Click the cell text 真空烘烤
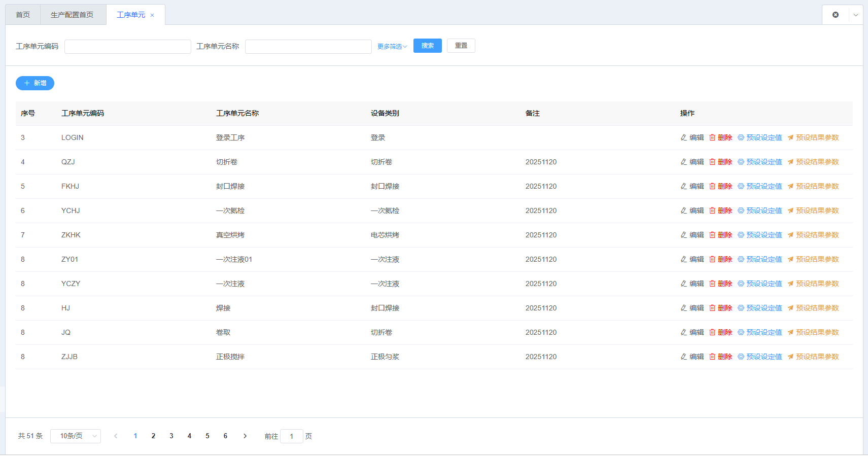This screenshot has width=868, height=456. pyautogui.click(x=230, y=235)
